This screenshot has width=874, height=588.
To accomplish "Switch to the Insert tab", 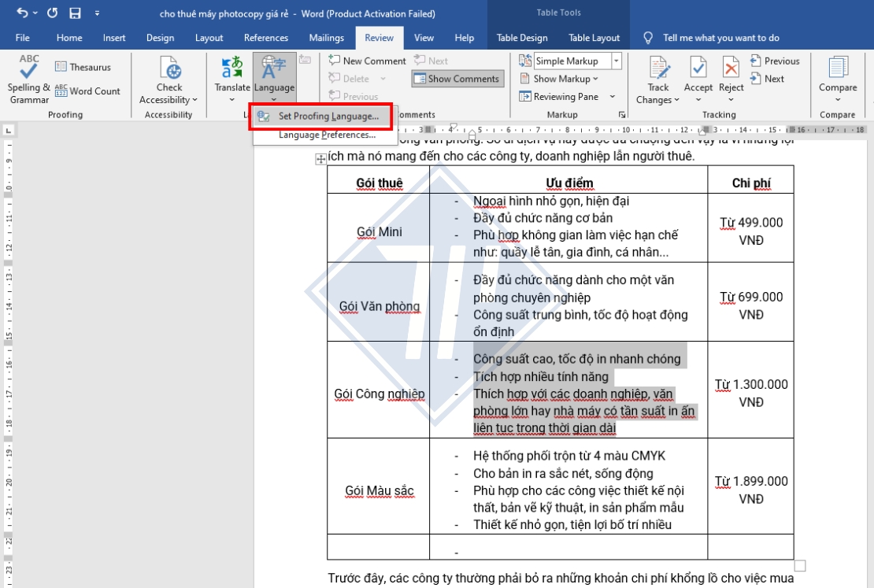I will point(113,37).
